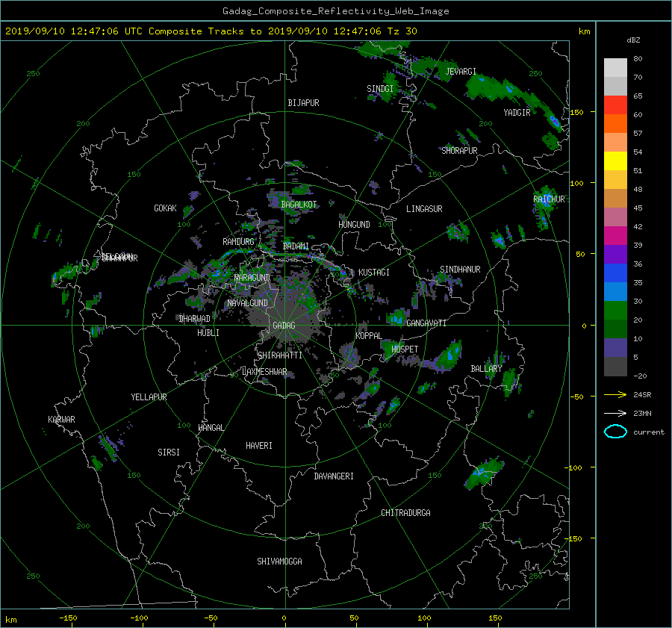Click the UTC Composite Tracks timestamp line
The image size is (672, 628).
pyautogui.click(x=211, y=31)
